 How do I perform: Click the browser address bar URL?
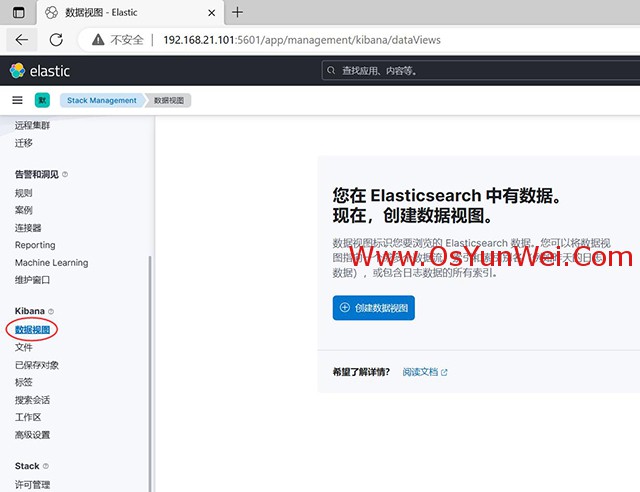pos(302,40)
